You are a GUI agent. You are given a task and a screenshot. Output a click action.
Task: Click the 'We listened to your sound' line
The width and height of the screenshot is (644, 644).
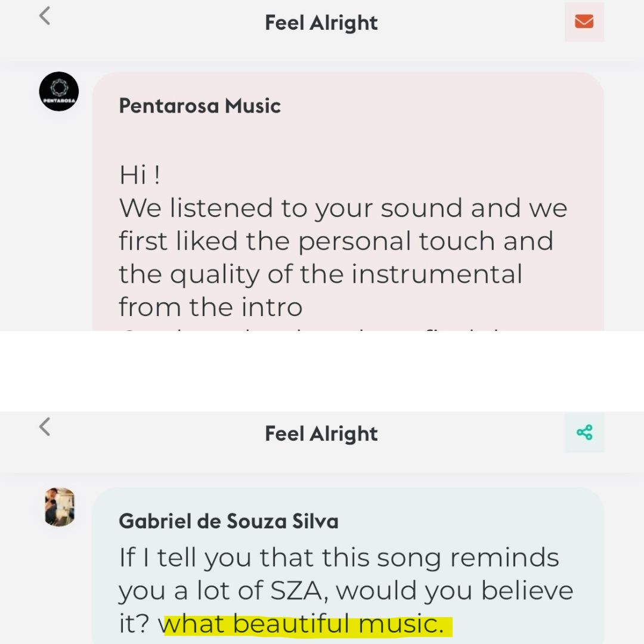(x=343, y=208)
